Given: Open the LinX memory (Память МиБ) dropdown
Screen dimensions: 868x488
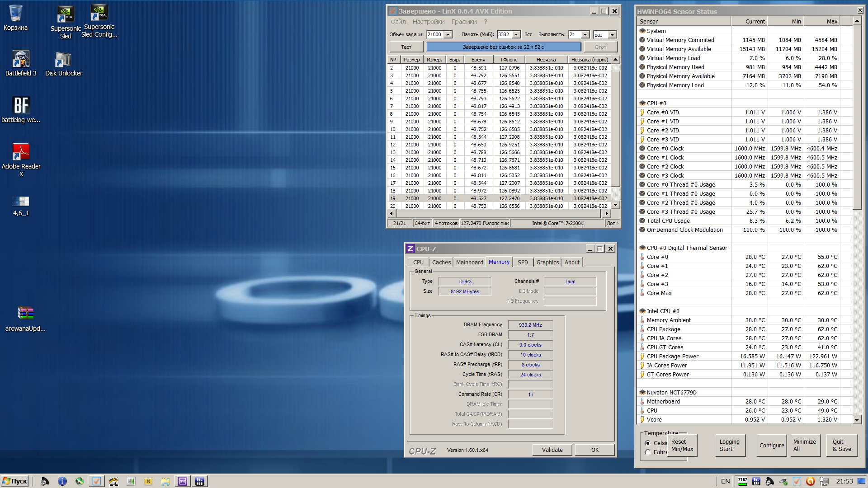Looking at the screenshot, I should [516, 35].
